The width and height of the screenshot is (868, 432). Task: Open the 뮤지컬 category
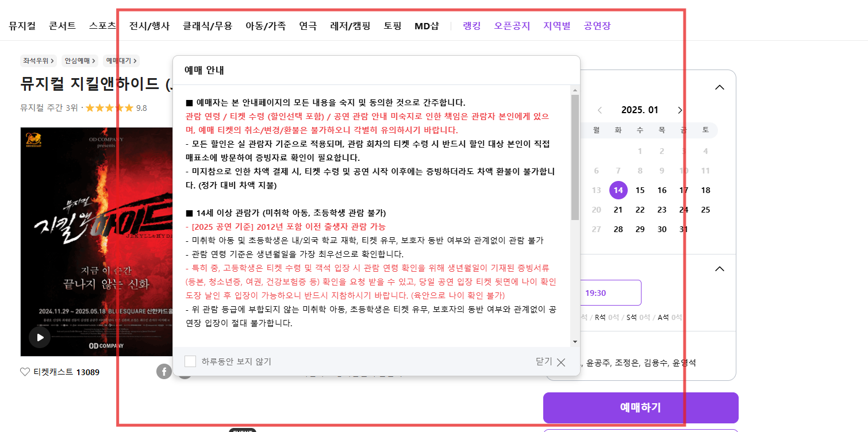(x=22, y=26)
